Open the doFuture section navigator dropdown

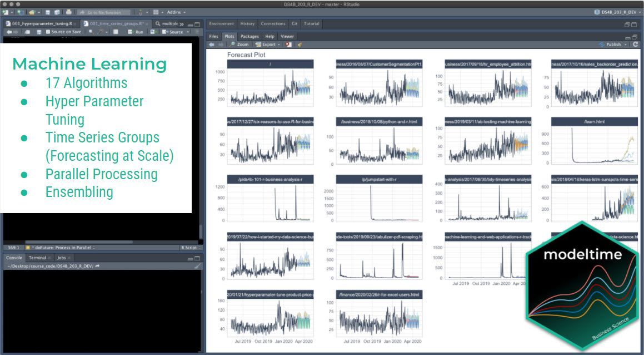click(60, 248)
